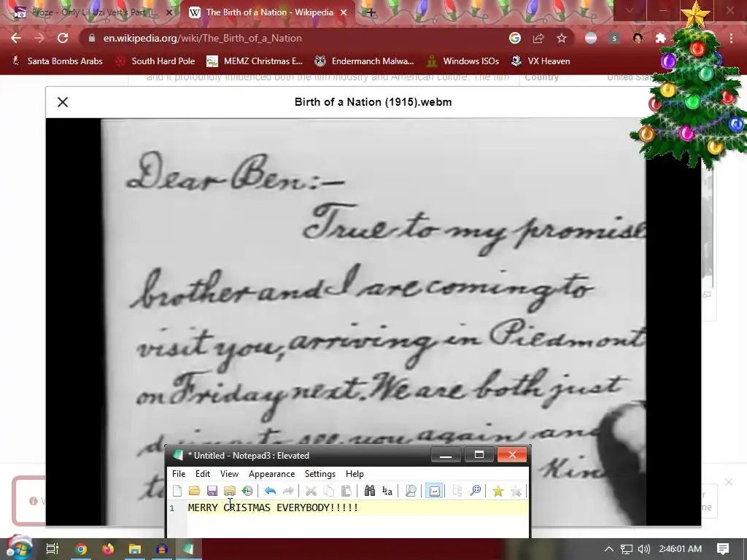Screen dimensions: 747x560
Task: Click the Copy icon in Notepad3 toolbar
Action: [x=329, y=491]
